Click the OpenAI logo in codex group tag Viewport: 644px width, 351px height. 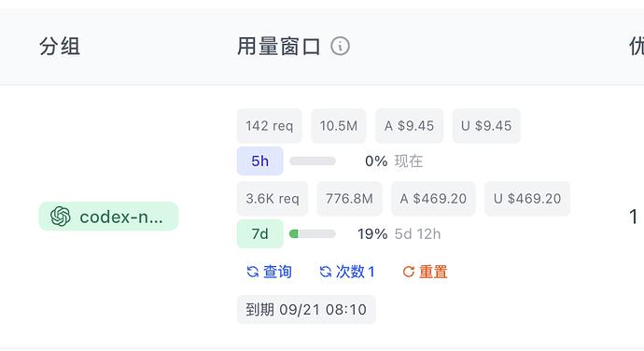pos(61,217)
